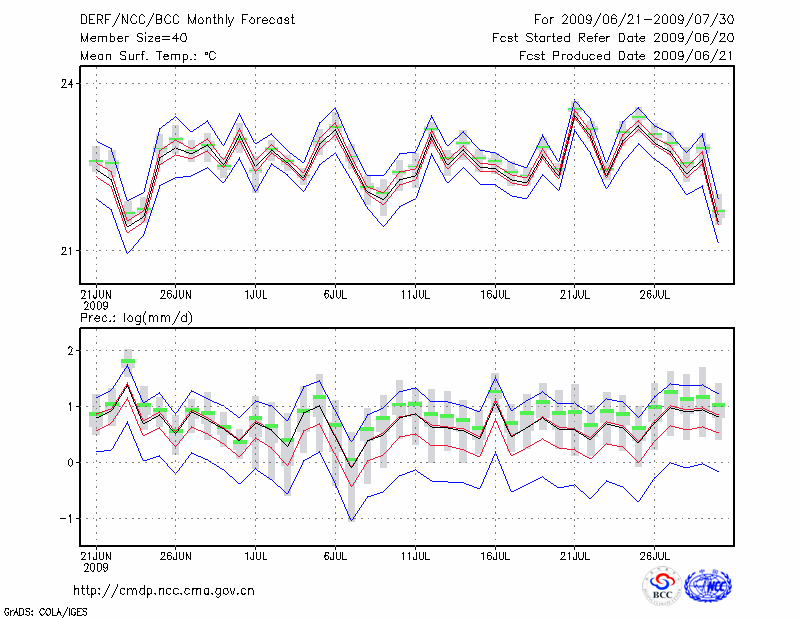Screen dimensions: 800x618
Task: Click the Mean Surf. Temp. label
Action: coord(147,56)
